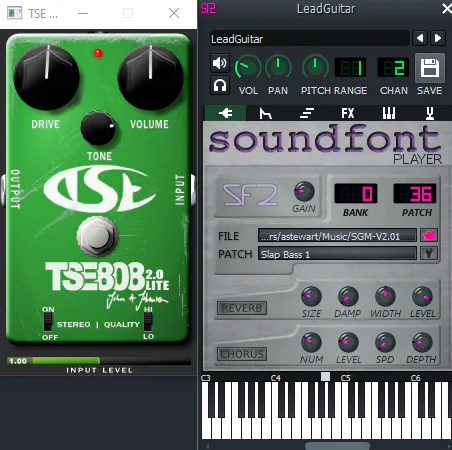
Task: Select the previous preset with the left arrow
Action: pos(420,38)
